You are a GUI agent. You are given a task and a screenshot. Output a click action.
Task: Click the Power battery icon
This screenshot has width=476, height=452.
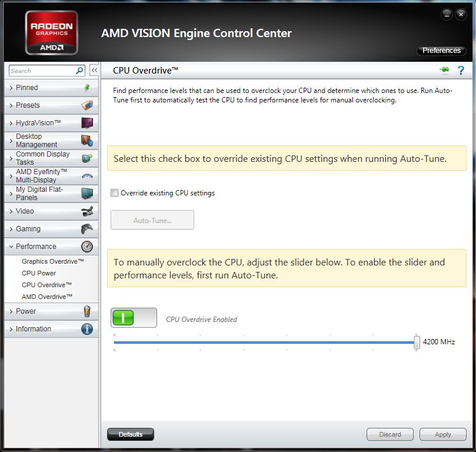tap(87, 311)
